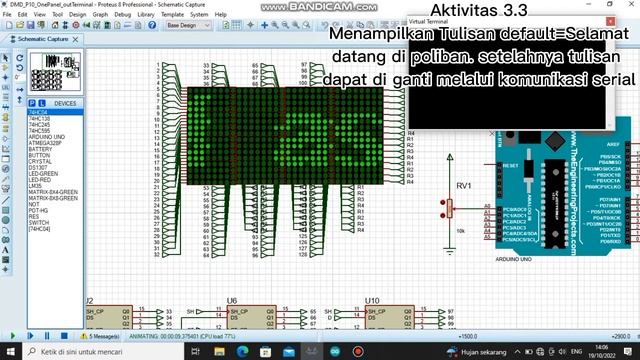640x360 pixels.
Task: Toggle the grid display icon
Action: click(236, 25)
